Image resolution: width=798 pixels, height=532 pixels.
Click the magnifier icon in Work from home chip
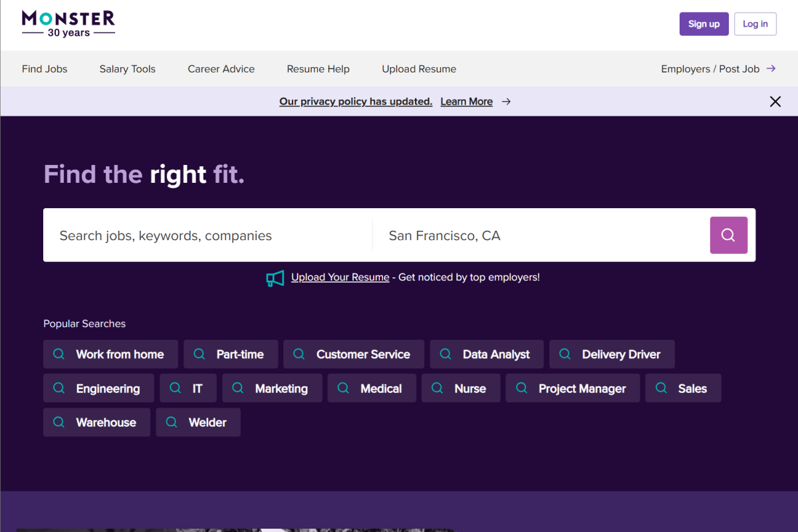59,354
